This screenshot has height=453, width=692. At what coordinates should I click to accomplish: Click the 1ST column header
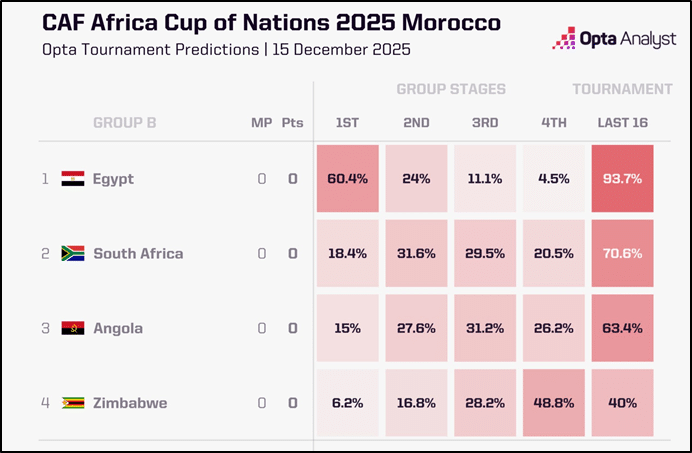pos(347,123)
